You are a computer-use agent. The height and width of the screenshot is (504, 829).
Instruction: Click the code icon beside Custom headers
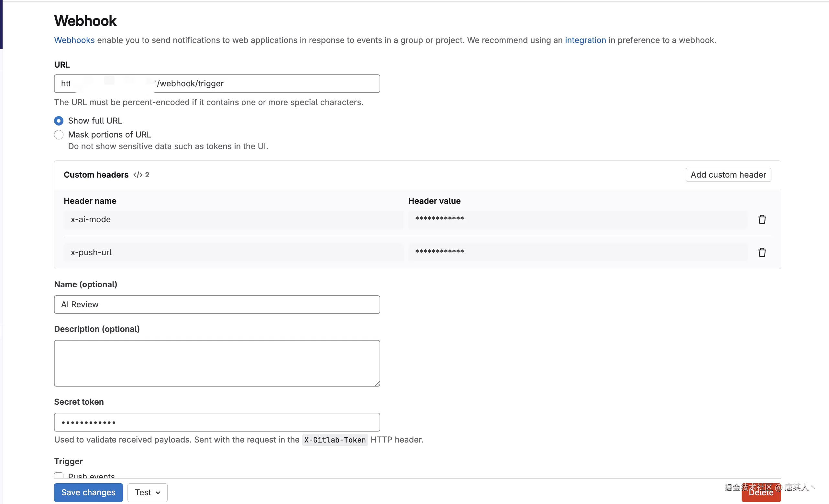pyautogui.click(x=138, y=175)
